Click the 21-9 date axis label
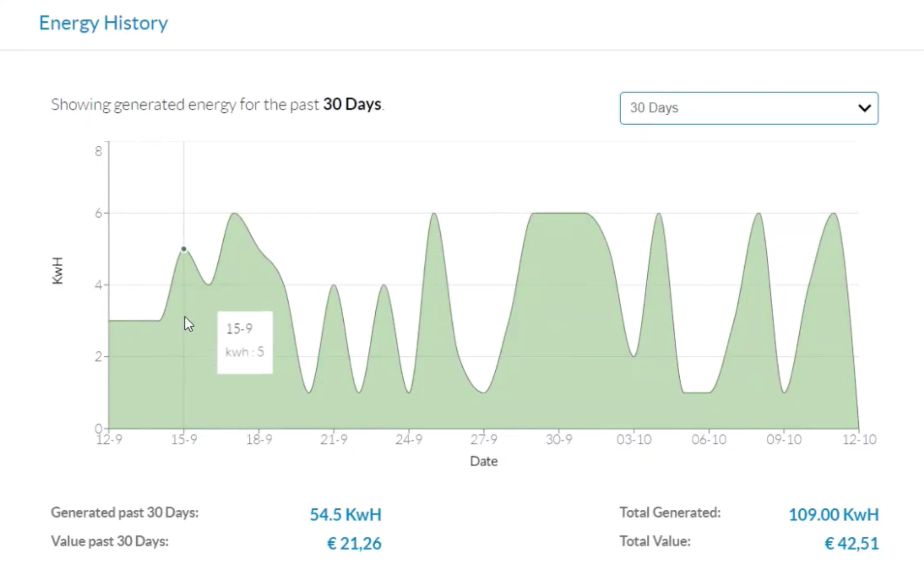 tap(334, 439)
